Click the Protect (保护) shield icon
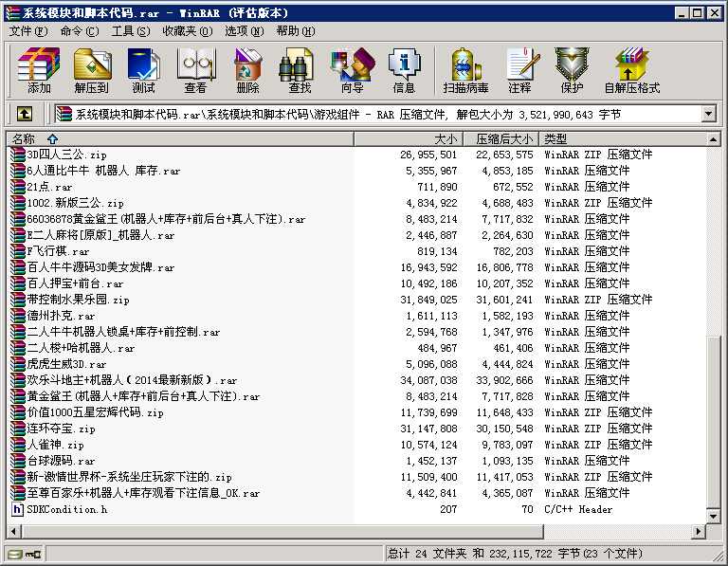Image resolution: width=728 pixels, height=566 pixels. 572,70
